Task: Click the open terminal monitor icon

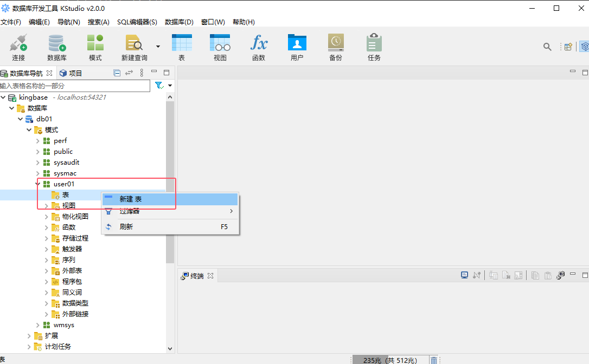Action: 464,275
